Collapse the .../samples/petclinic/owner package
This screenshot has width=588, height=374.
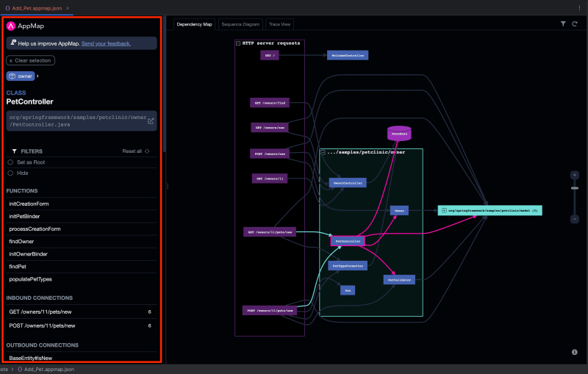[x=323, y=152]
